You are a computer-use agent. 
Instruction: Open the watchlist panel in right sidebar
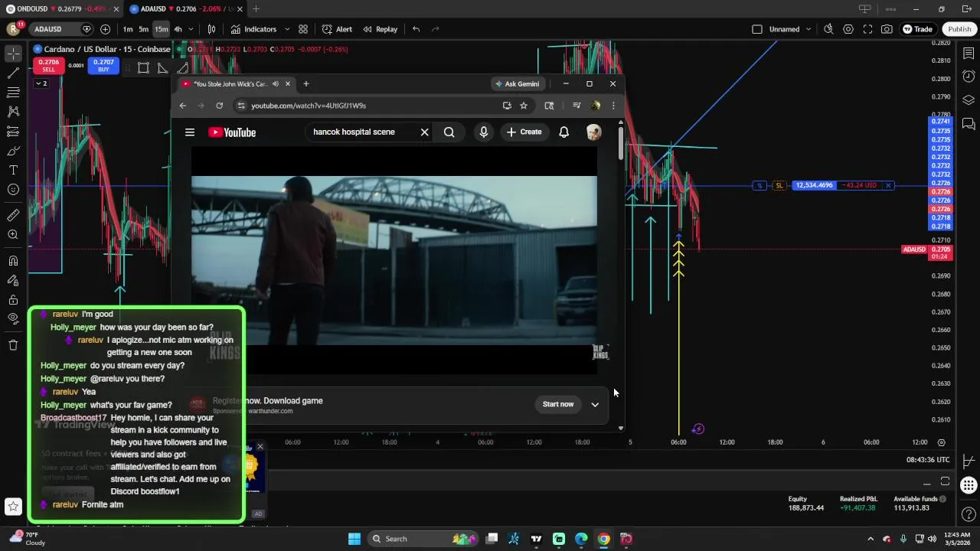click(x=969, y=54)
